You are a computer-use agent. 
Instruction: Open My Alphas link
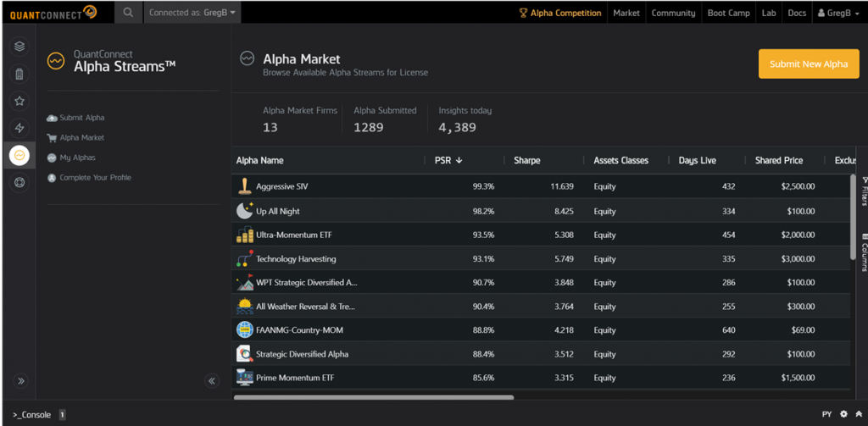click(77, 158)
